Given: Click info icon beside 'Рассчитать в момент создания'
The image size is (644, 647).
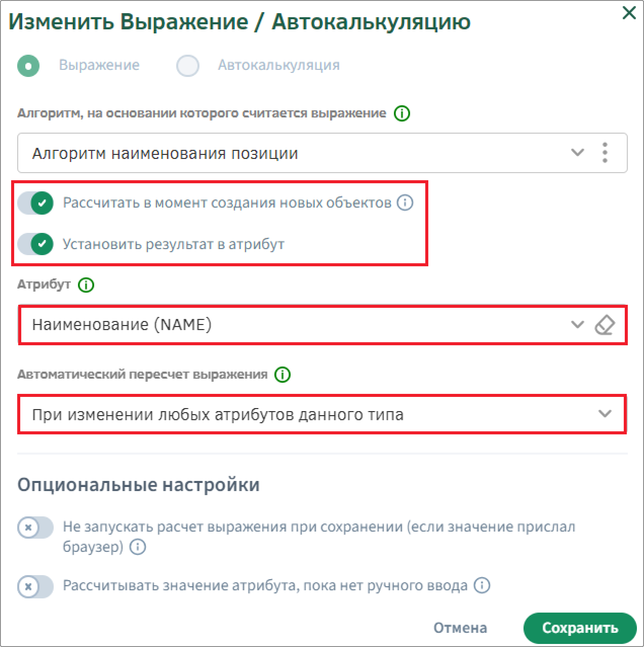Looking at the screenshot, I should (x=405, y=203).
